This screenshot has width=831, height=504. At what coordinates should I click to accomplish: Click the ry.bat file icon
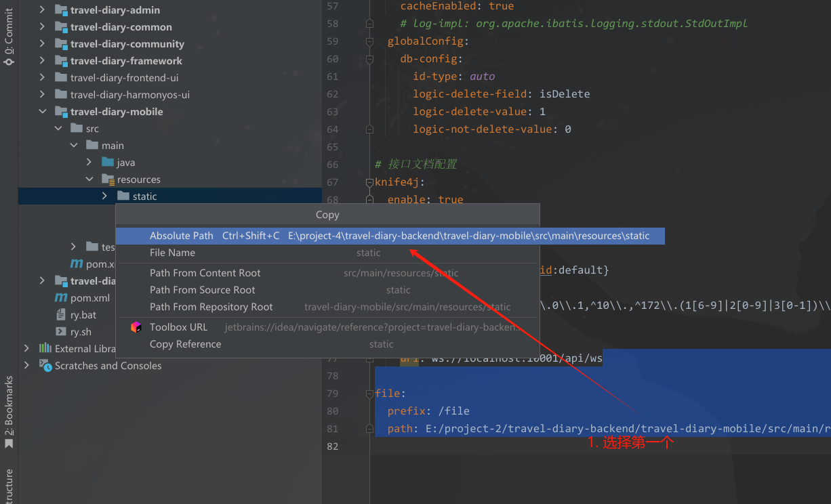(60, 315)
